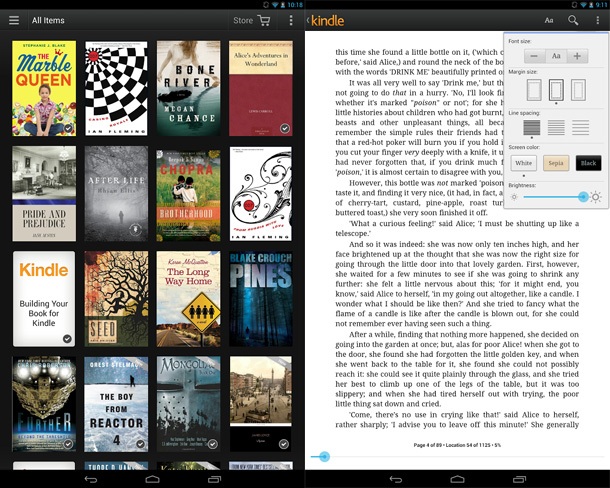Image resolution: width=610 pixels, height=488 pixels.
Task: Choose the medium line spacing
Action: click(x=556, y=127)
